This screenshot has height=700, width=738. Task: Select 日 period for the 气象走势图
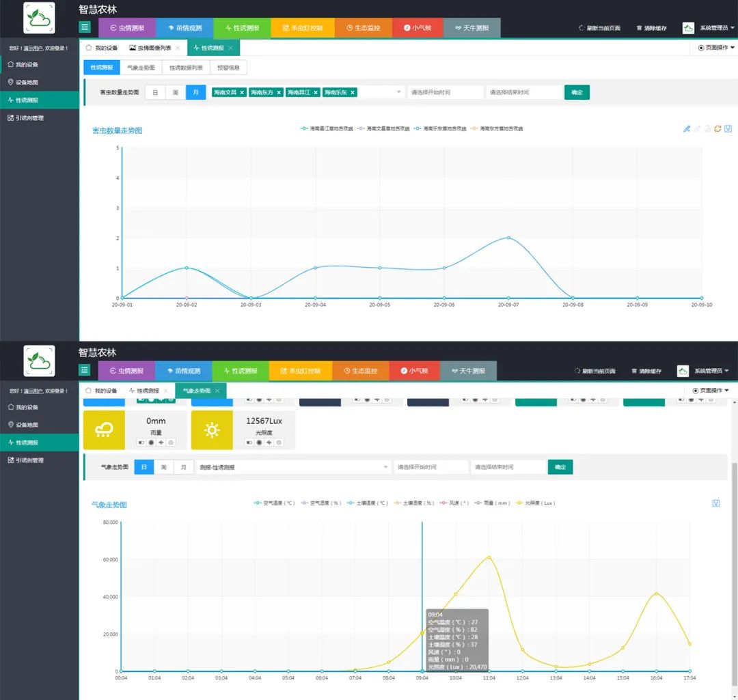point(144,467)
